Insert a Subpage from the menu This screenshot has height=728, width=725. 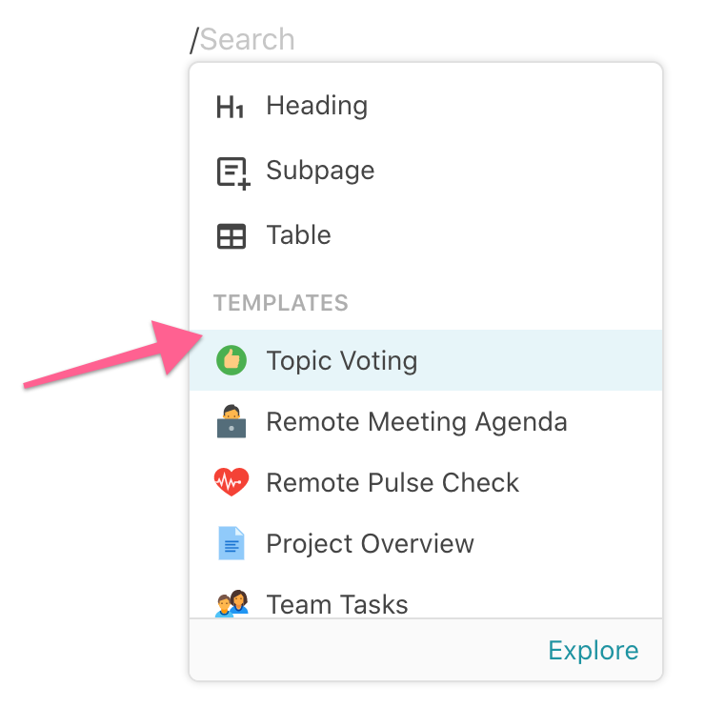320,171
